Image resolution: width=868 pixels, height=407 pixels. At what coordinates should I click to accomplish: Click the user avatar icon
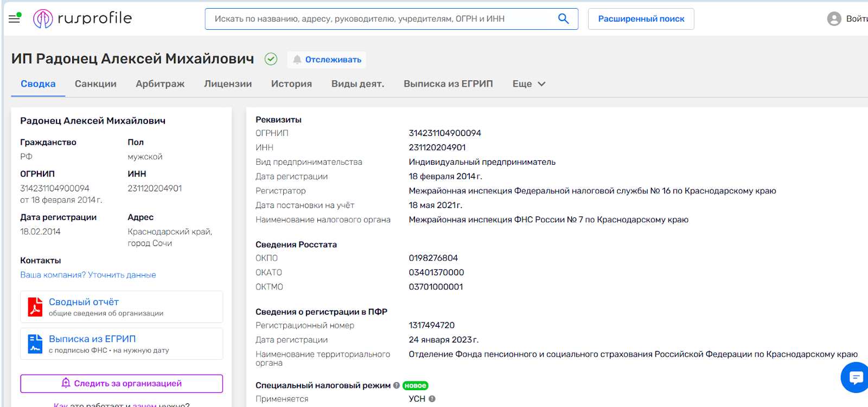click(x=834, y=19)
